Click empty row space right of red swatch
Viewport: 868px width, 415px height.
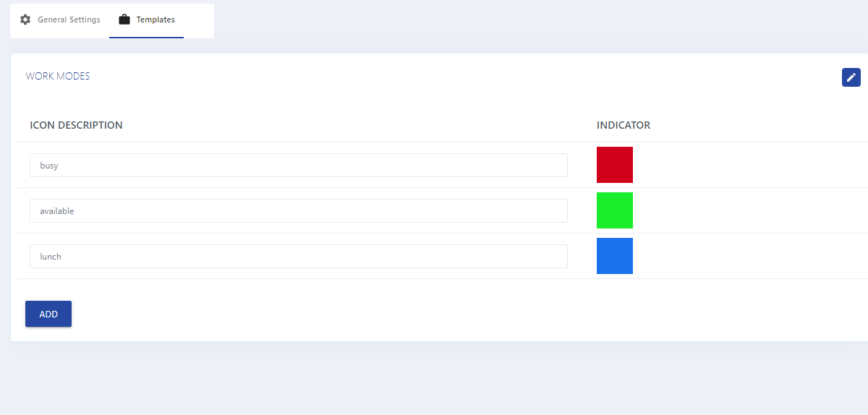750,165
